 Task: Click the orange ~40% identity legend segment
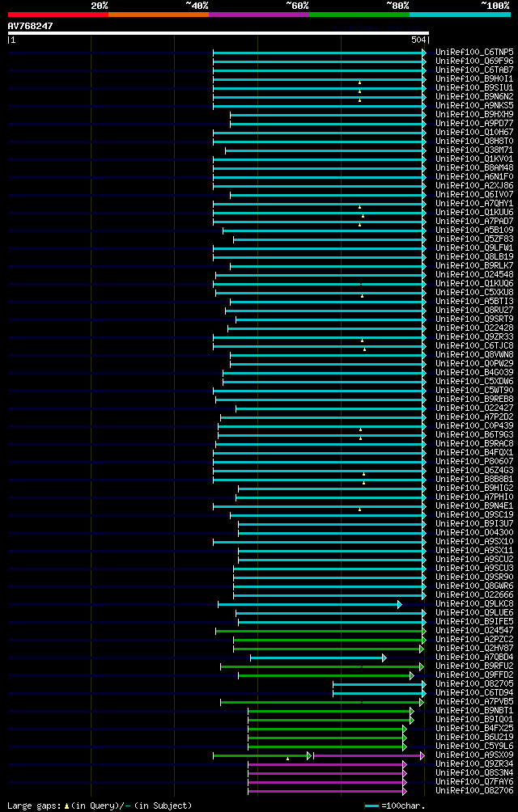[159, 15]
